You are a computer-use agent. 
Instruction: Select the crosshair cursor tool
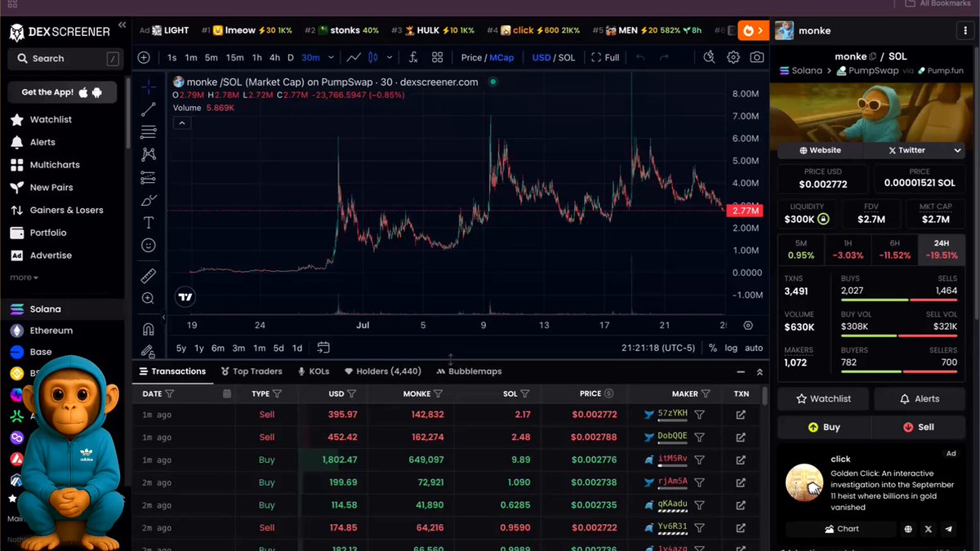(149, 87)
